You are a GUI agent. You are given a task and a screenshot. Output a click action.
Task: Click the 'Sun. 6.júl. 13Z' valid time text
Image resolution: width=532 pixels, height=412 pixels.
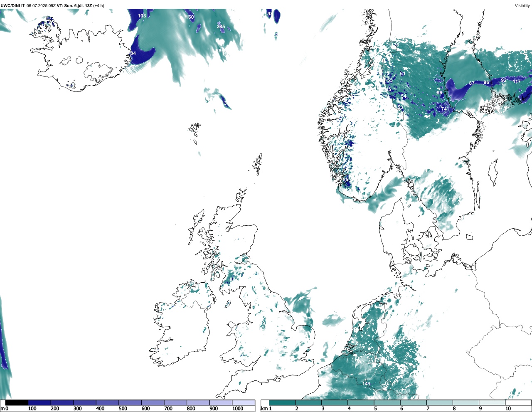point(78,6)
